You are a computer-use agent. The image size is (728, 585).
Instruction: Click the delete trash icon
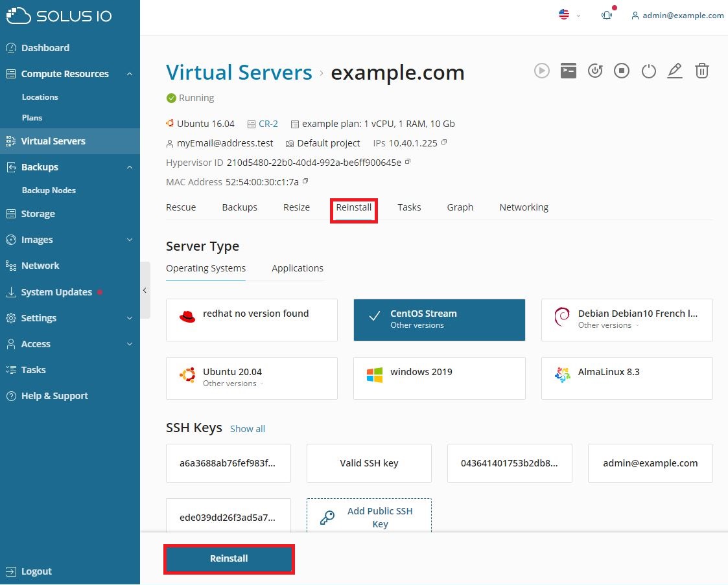point(701,71)
